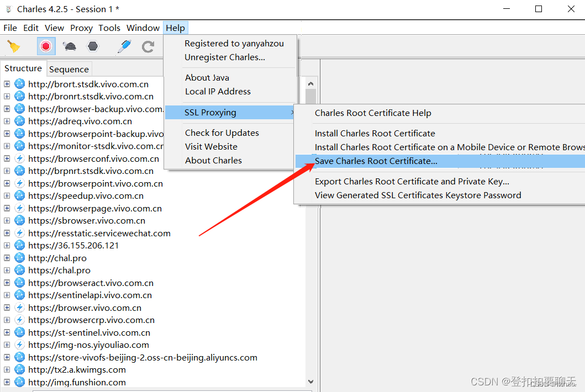Minimize the Charles window
Screen dimensions: 585x392
tap(506, 9)
